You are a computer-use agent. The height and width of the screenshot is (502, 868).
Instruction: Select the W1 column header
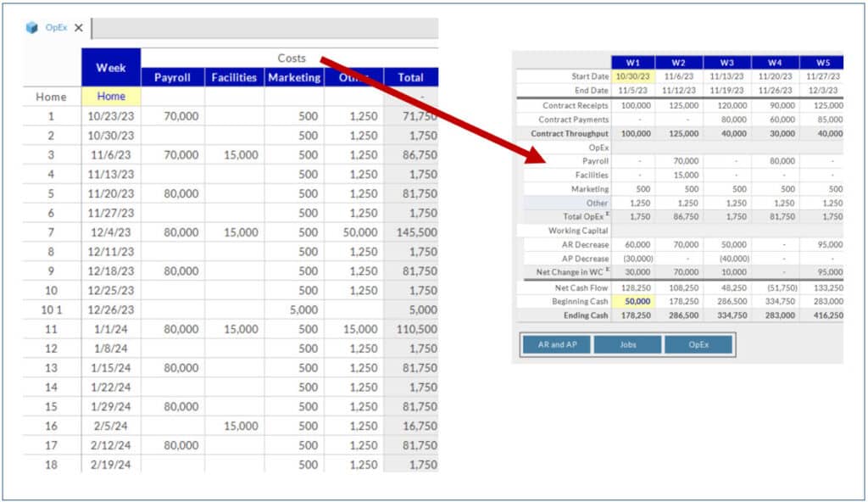point(632,63)
